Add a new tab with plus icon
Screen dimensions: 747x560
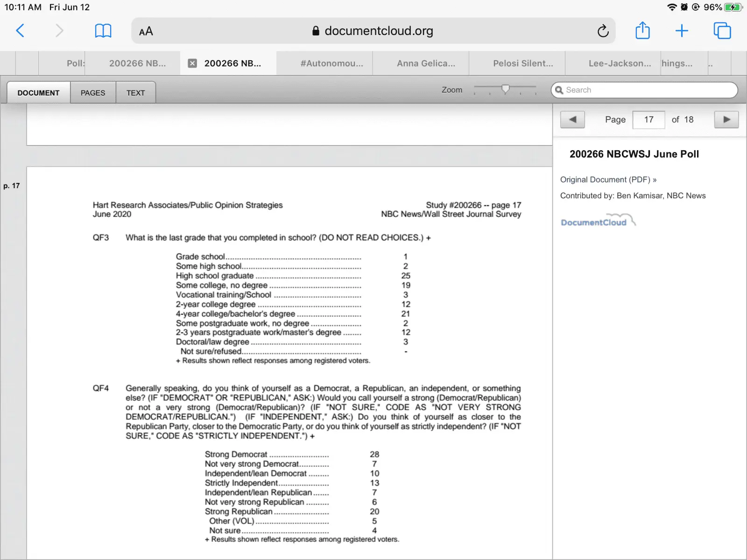(682, 31)
